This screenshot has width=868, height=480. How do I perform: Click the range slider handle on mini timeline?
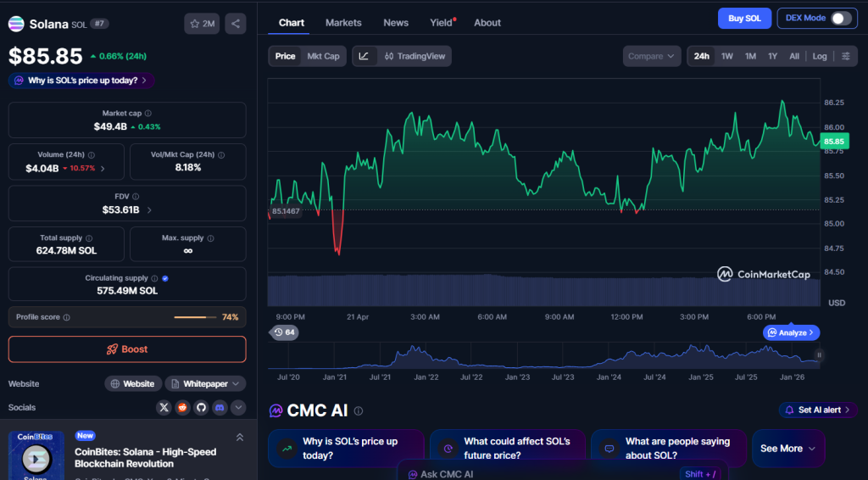tap(819, 355)
